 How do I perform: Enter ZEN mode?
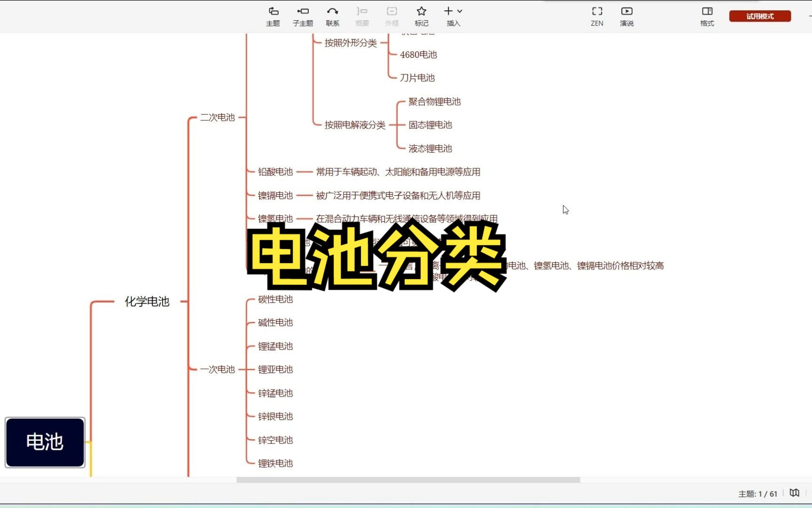point(597,16)
